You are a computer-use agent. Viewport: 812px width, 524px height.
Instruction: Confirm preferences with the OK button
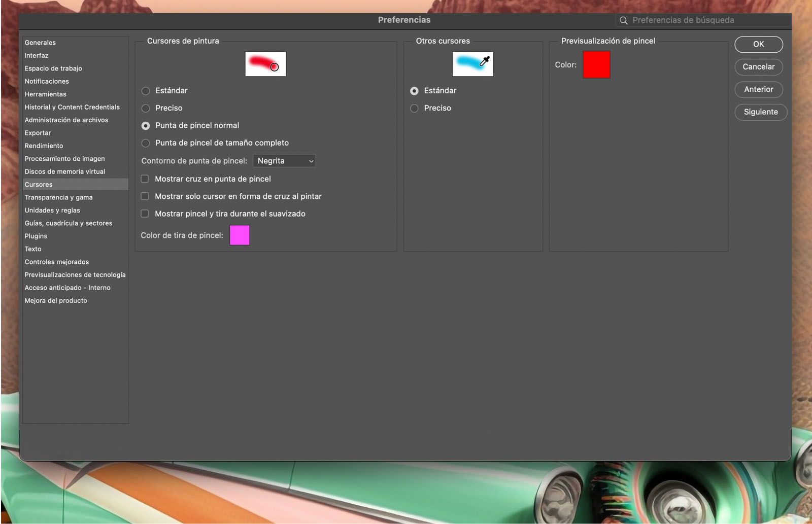tap(758, 45)
